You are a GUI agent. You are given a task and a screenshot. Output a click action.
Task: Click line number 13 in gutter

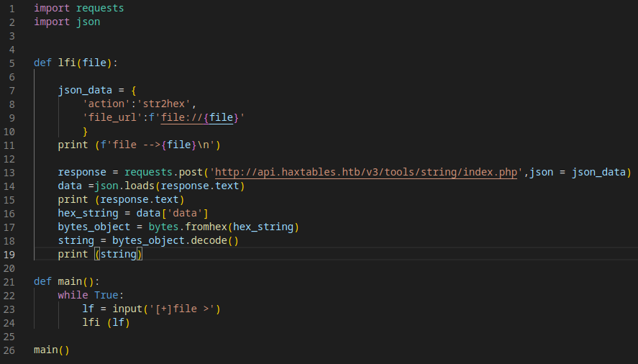(x=9, y=173)
